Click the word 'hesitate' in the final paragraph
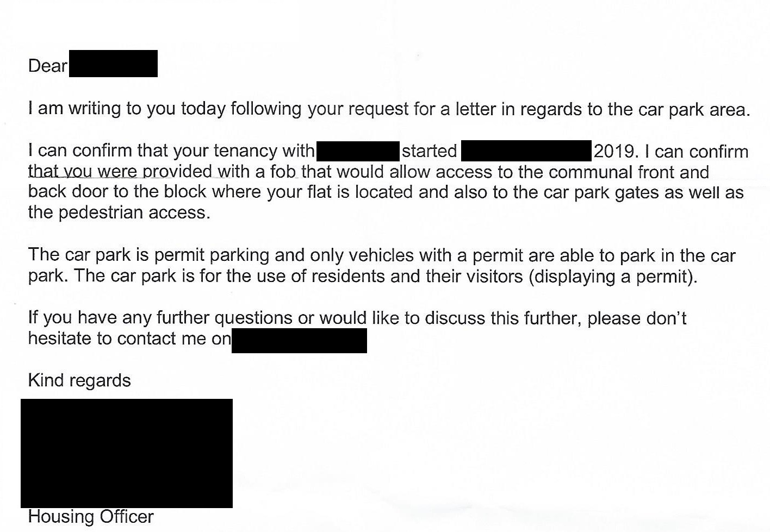Image resolution: width=770 pixels, height=532 pixels. 60,339
